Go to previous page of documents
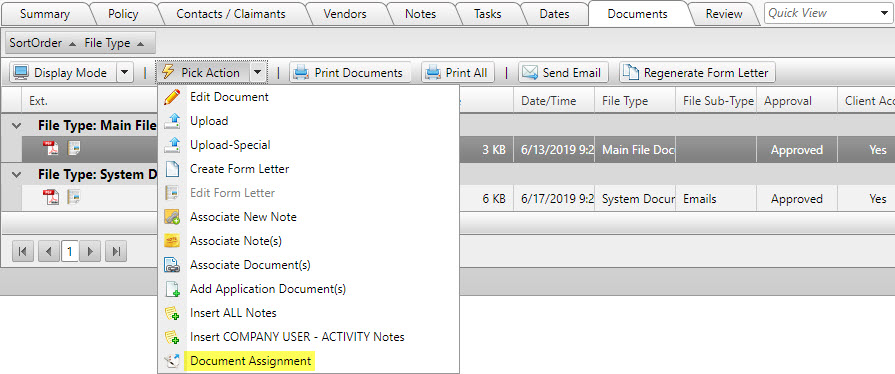 [49, 251]
